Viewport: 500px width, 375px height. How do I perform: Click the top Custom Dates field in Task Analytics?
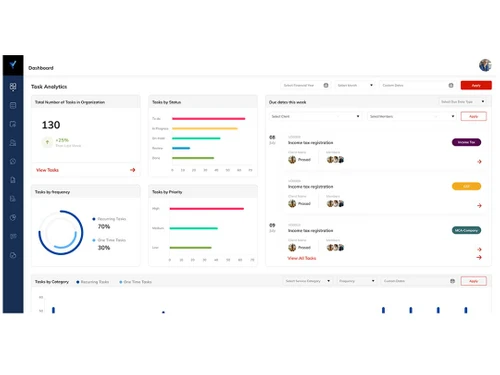pos(417,85)
